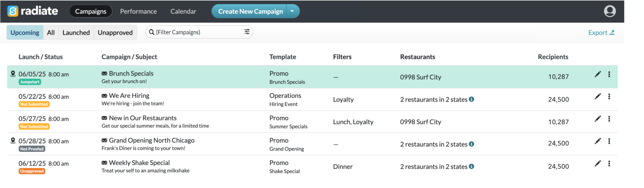Go to the Calendar view

pyautogui.click(x=183, y=11)
